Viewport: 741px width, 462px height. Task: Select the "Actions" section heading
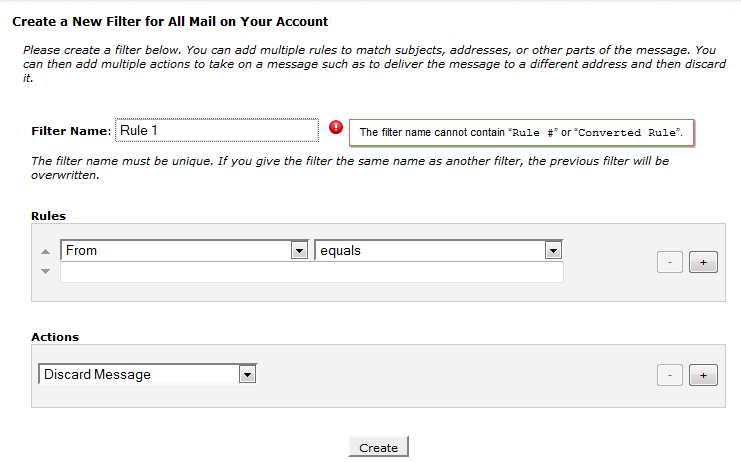55,337
